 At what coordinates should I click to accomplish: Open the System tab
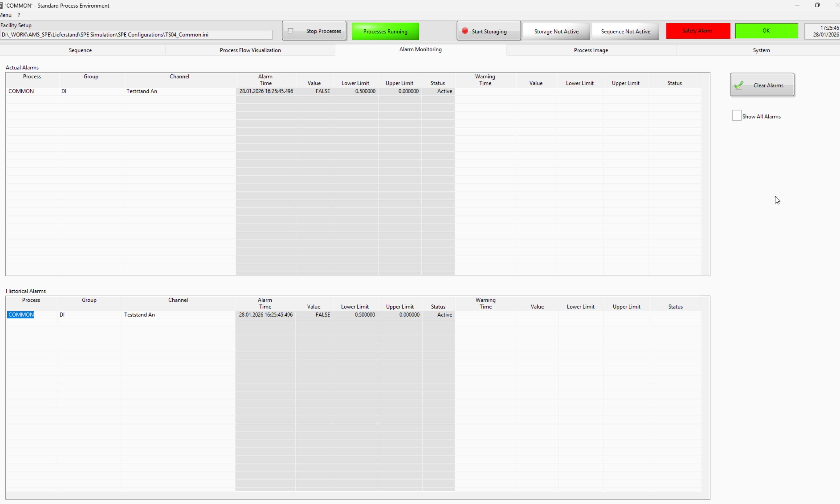point(761,50)
